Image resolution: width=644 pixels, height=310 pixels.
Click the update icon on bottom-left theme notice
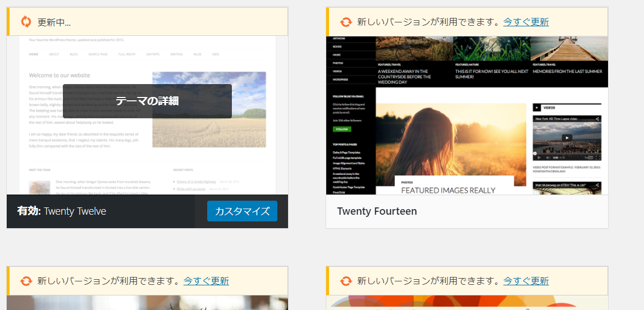(26, 281)
